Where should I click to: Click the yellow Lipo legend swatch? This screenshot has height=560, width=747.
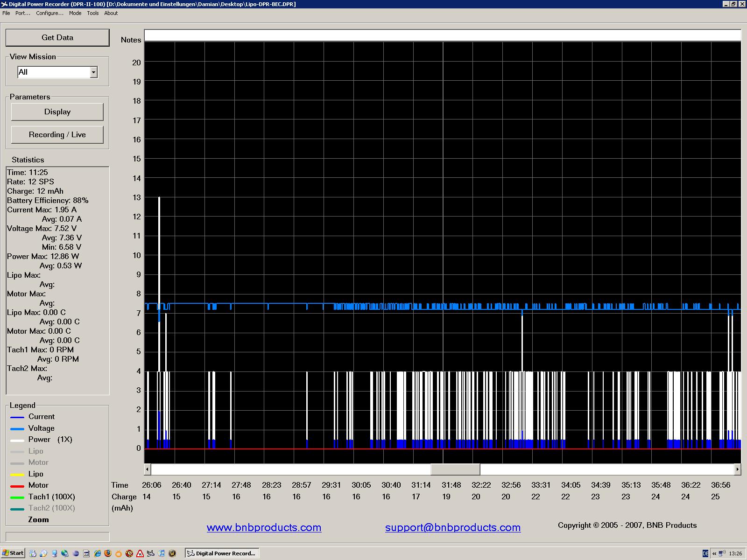click(17, 474)
